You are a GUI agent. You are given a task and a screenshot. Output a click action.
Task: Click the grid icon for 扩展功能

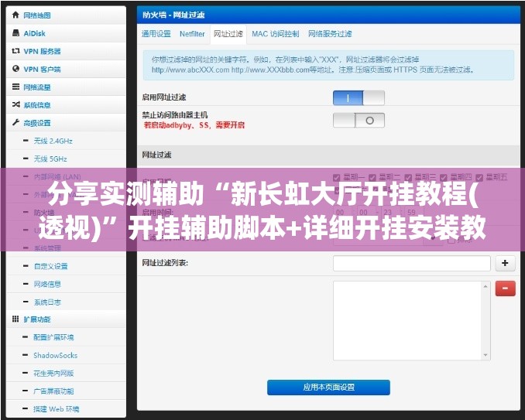[15, 319]
